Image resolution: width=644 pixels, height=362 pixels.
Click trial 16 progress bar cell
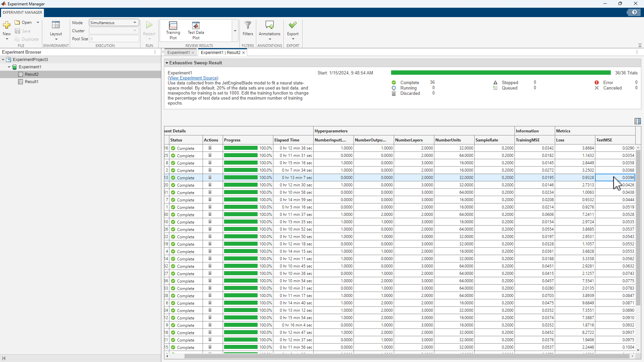coord(248,148)
